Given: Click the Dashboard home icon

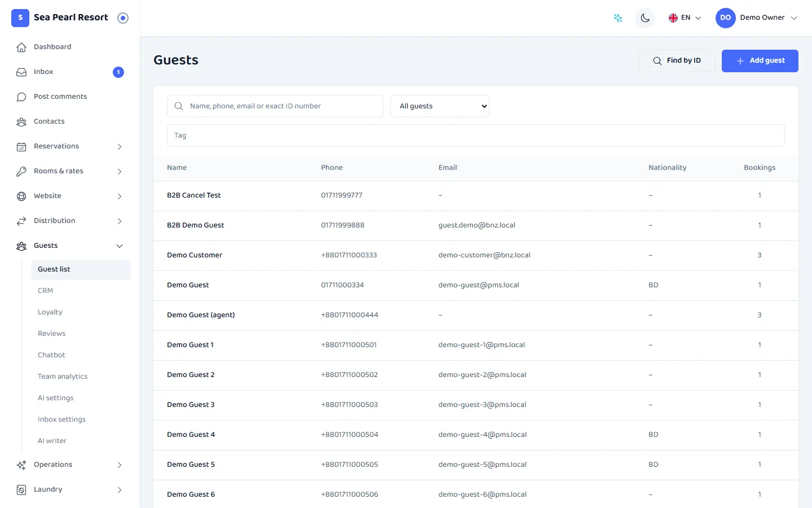Looking at the screenshot, I should coord(21,47).
